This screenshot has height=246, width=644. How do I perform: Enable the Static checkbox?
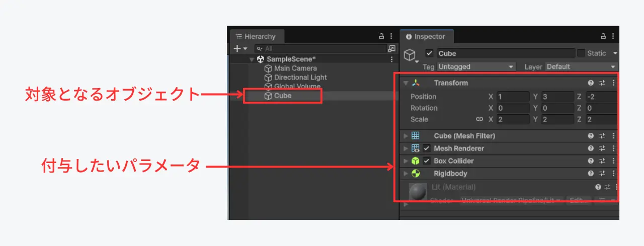coord(581,53)
